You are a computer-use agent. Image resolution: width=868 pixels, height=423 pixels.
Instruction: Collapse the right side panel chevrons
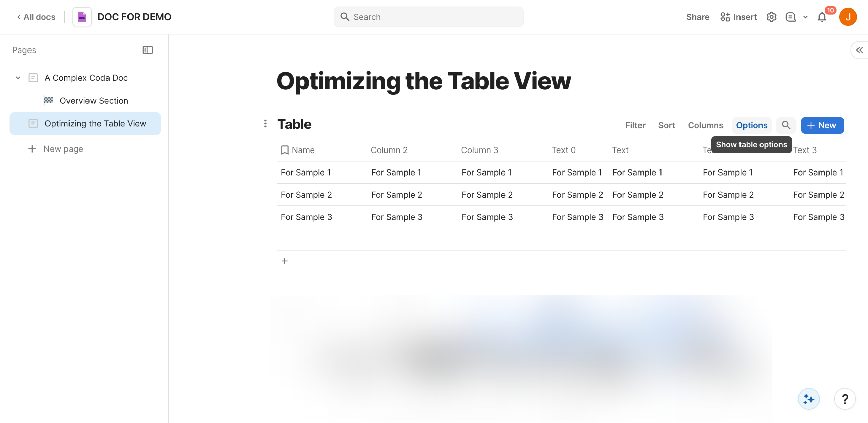coord(860,50)
